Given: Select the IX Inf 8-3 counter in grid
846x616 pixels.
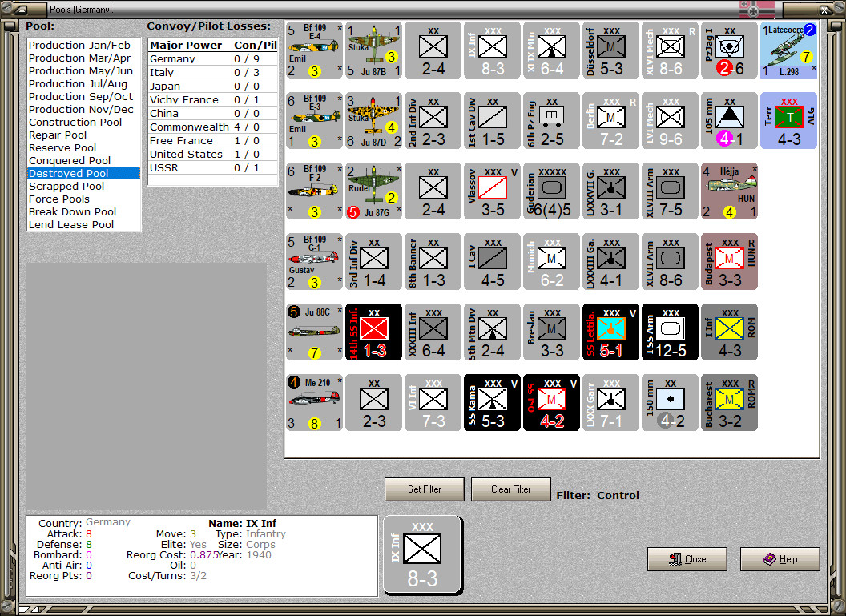Looking at the screenshot, I should tap(492, 50).
